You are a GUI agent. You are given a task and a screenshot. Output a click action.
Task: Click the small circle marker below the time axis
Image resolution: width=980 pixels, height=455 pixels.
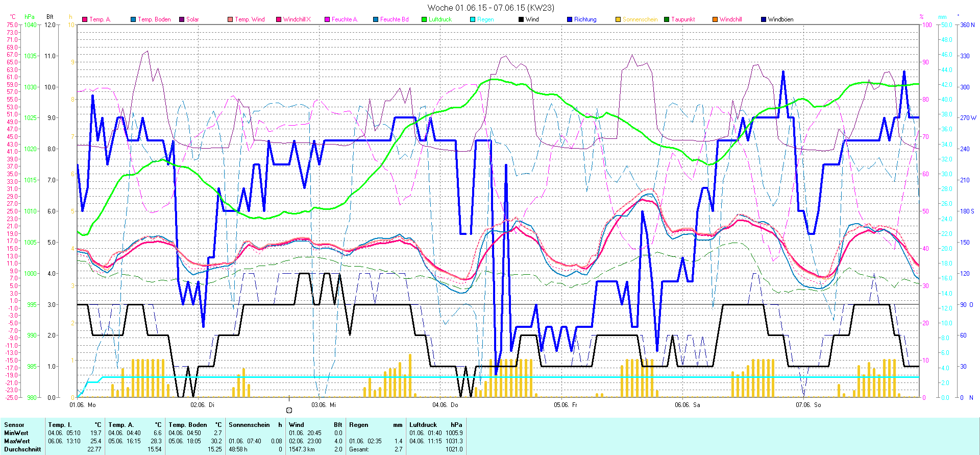tap(289, 410)
